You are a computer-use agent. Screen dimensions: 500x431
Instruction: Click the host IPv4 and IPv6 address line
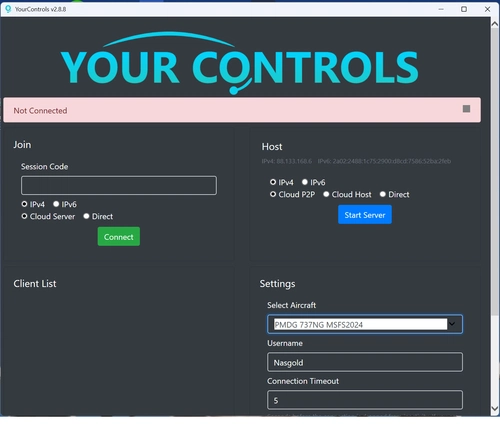[x=356, y=161]
